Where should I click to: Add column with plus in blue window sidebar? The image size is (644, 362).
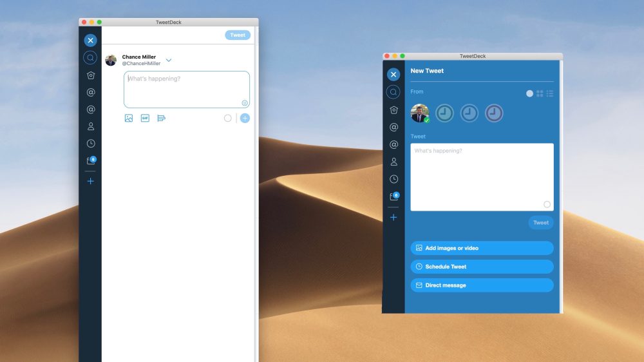[393, 217]
